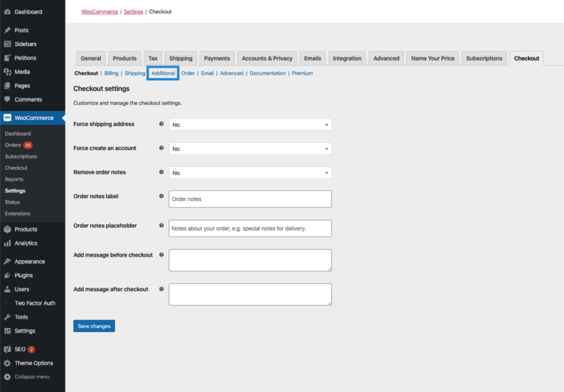Click help icon next to Add message after checkout
This screenshot has width=564, height=392.
click(161, 289)
